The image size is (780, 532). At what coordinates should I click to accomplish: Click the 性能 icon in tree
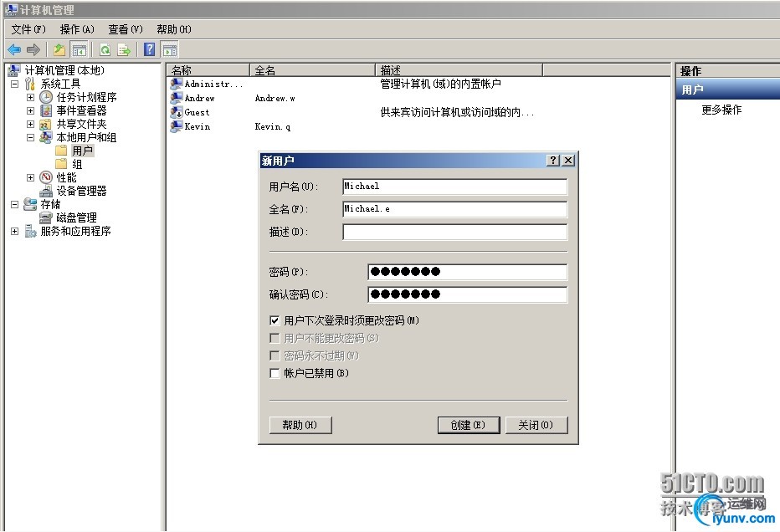click(46, 177)
